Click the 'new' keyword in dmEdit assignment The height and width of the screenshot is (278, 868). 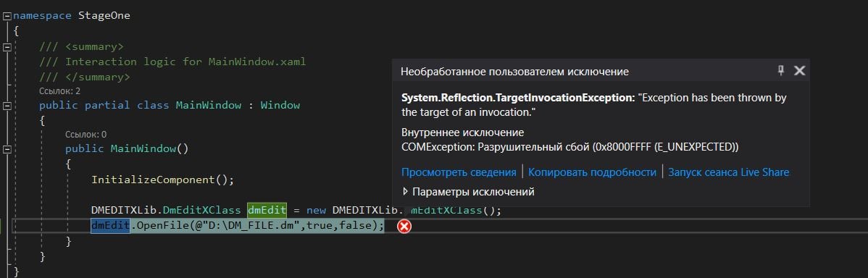[316, 210]
